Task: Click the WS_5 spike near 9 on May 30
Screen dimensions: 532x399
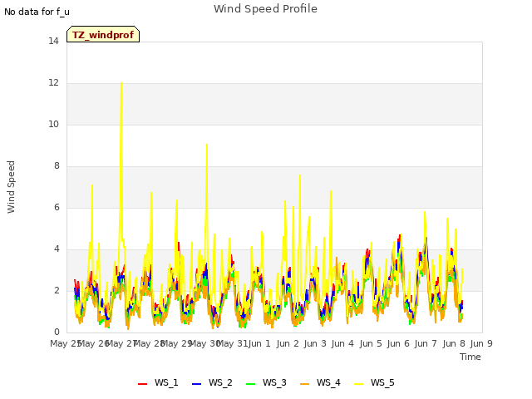Action: [x=207, y=145]
